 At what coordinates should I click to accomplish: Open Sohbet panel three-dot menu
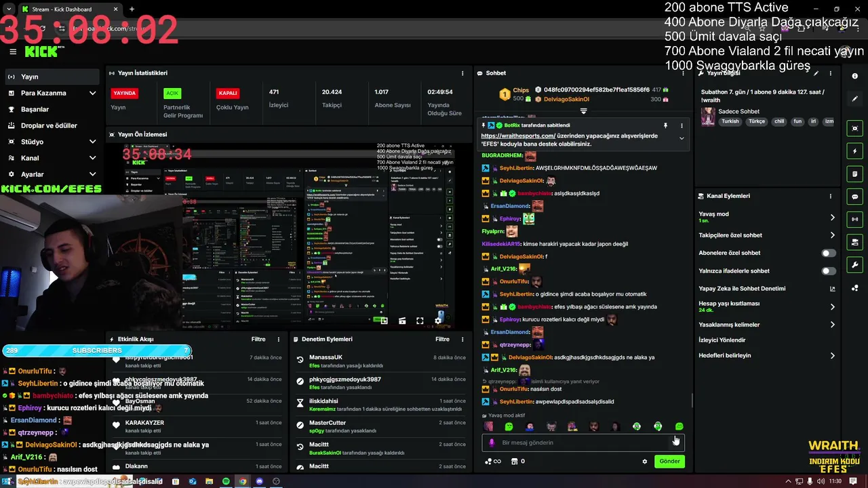point(682,73)
